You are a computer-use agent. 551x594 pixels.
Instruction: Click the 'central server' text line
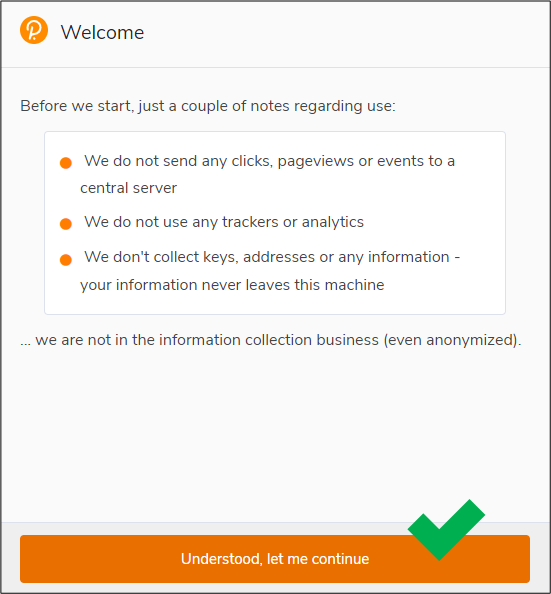tap(128, 188)
